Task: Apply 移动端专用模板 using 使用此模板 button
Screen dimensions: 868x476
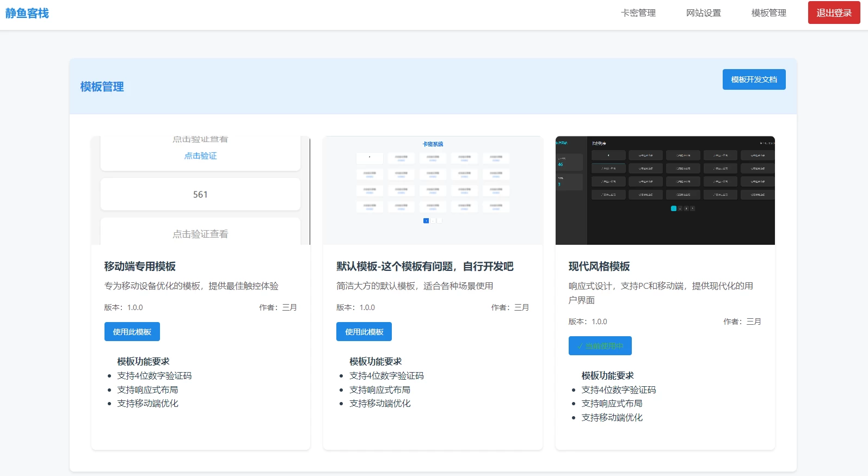Action: (132, 332)
